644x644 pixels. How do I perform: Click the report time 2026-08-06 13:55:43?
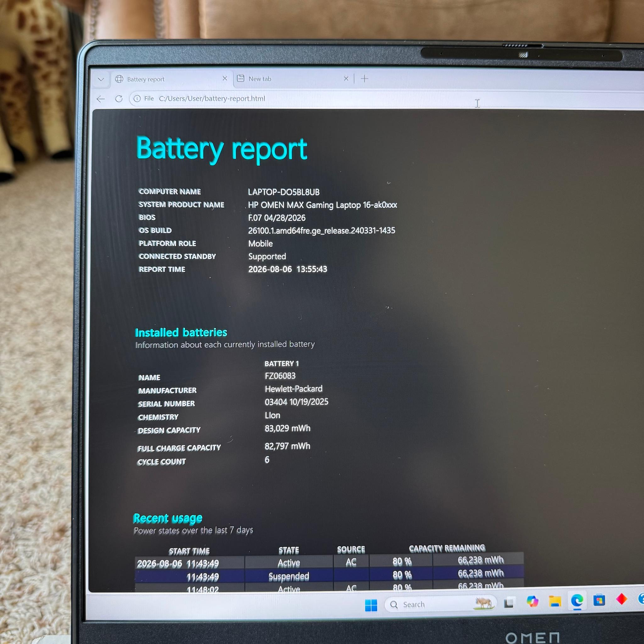point(288,269)
